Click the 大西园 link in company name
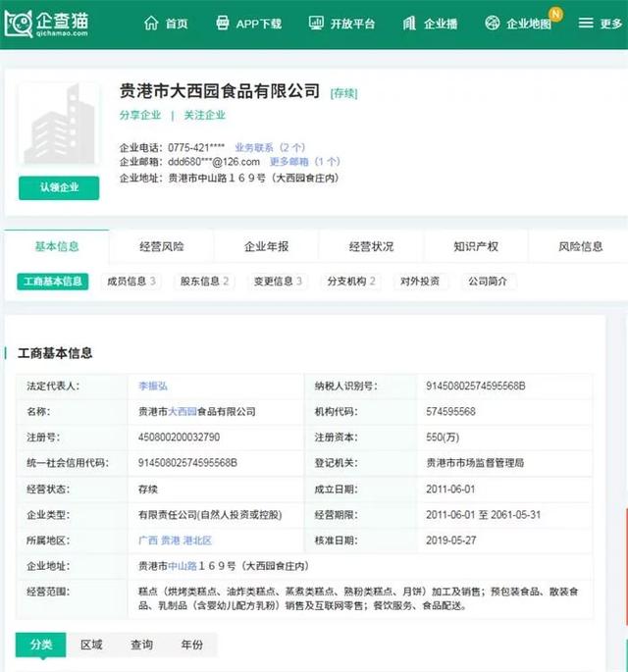Image resolution: width=628 pixels, height=672 pixels. coord(183,411)
